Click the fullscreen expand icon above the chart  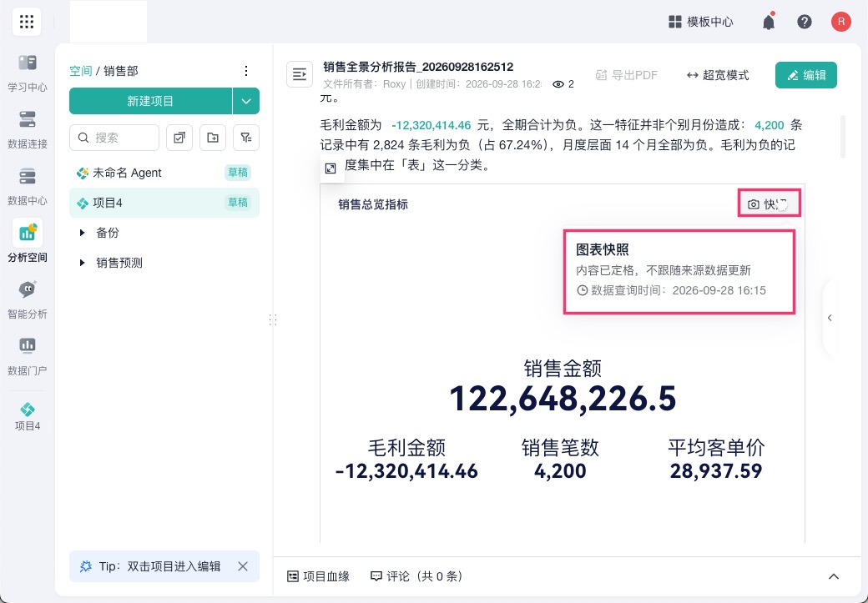pyautogui.click(x=331, y=168)
